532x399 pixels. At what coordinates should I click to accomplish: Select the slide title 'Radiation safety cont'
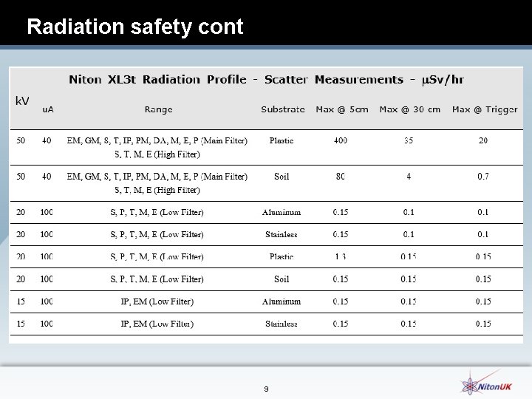tap(135, 27)
